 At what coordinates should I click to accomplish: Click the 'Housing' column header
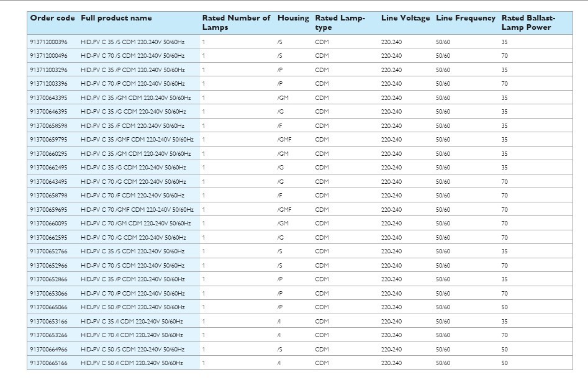[x=293, y=18]
